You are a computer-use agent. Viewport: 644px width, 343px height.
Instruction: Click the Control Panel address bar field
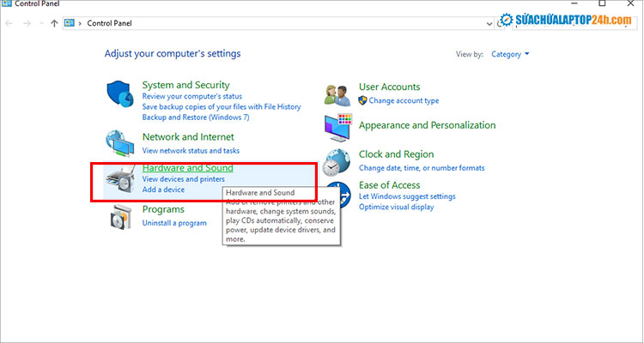click(258, 23)
